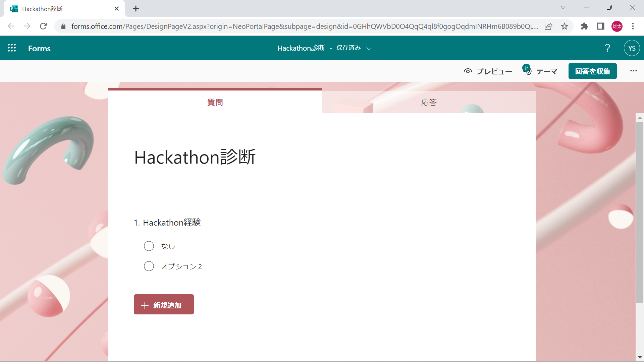
Task: Open a new browser tab
Action: 136,9
